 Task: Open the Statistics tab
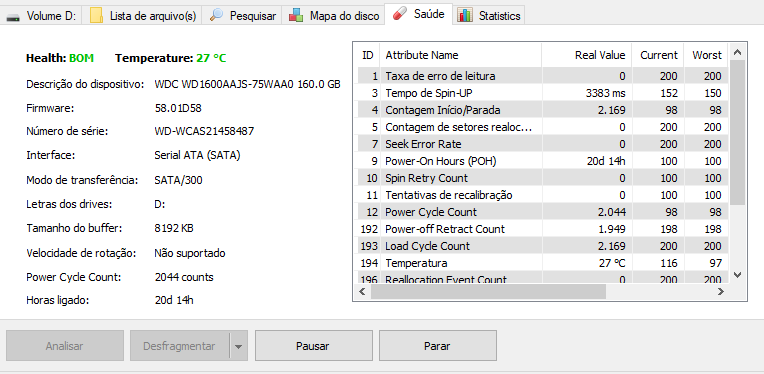pyautogui.click(x=489, y=16)
